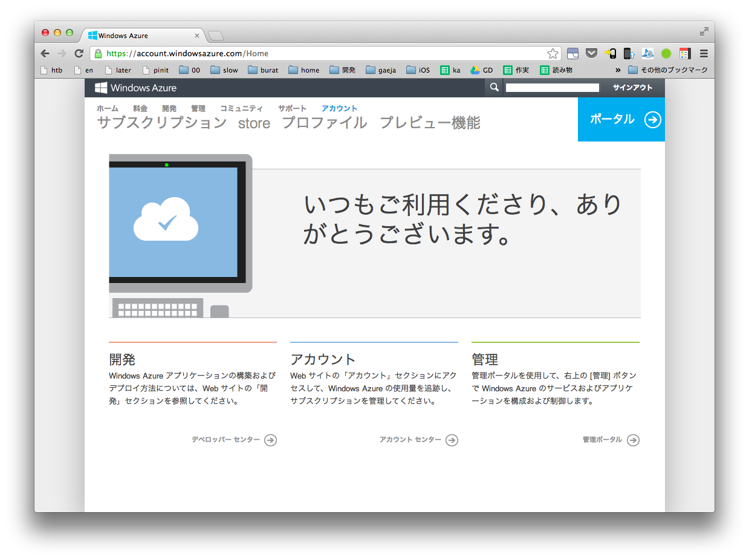The height and width of the screenshot is (560, 749).
Task: Open the プロファイル sub-tab
Action: click(x=325, y=123)
